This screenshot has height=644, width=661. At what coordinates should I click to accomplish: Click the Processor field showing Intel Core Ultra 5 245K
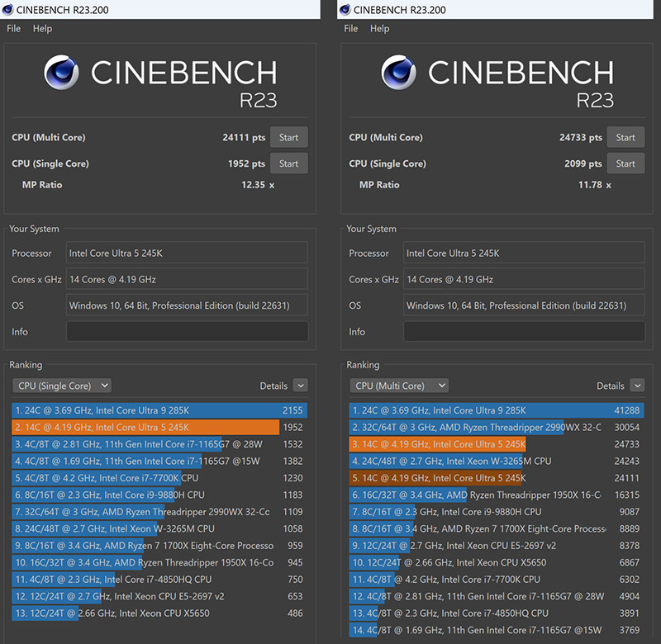point(186,253)
